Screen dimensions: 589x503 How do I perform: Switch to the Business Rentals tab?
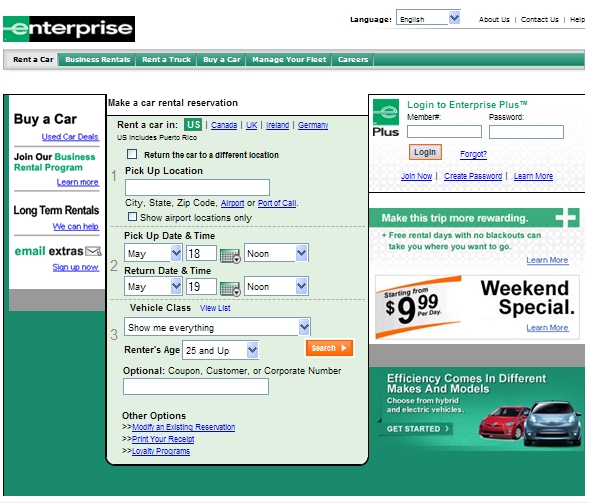click(x=97, y=59)
